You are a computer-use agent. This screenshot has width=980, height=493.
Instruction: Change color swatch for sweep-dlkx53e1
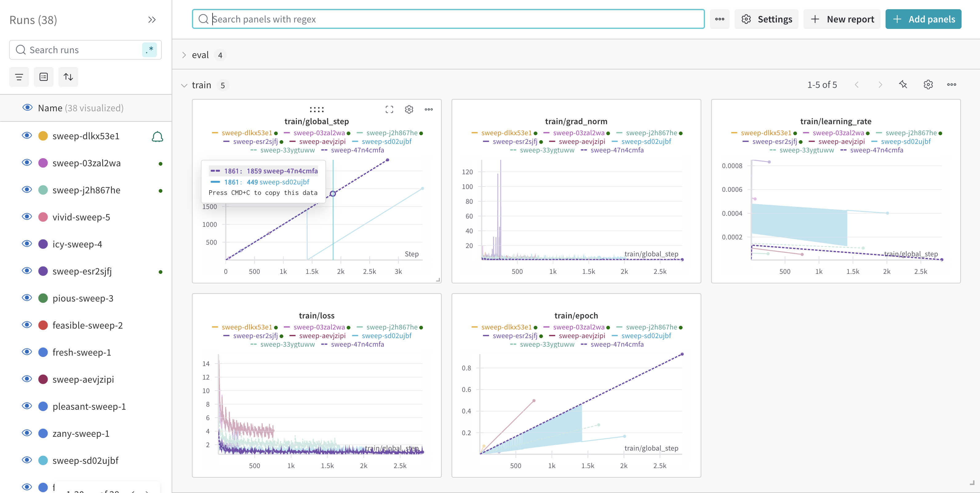(43, 136)
